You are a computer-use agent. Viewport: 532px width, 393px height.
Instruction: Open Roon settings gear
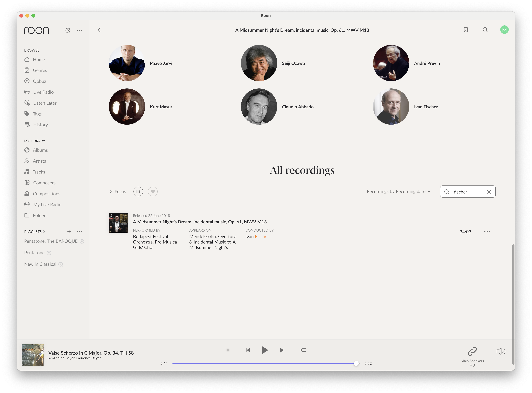click(x=68, y=30)
